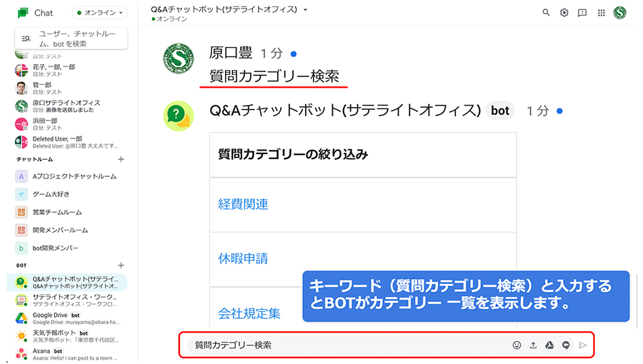The width and height of the screenshot is (643, 364).
Task: Open the settings gear icon
Action: [564, 13]
